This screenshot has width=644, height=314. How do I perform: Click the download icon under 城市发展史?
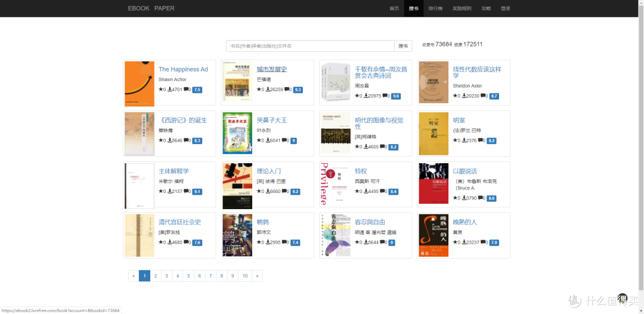pos(268,89)
